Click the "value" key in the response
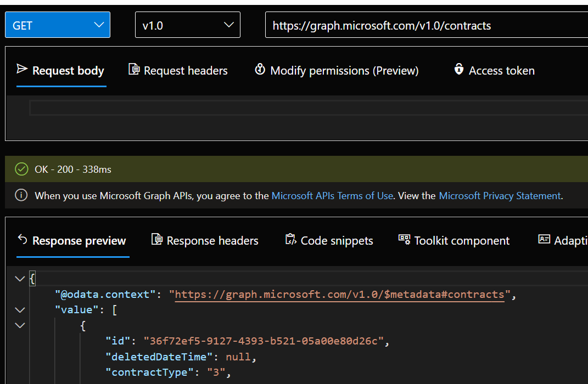Viewport: 588px width, 384px height. pos(77,310)
